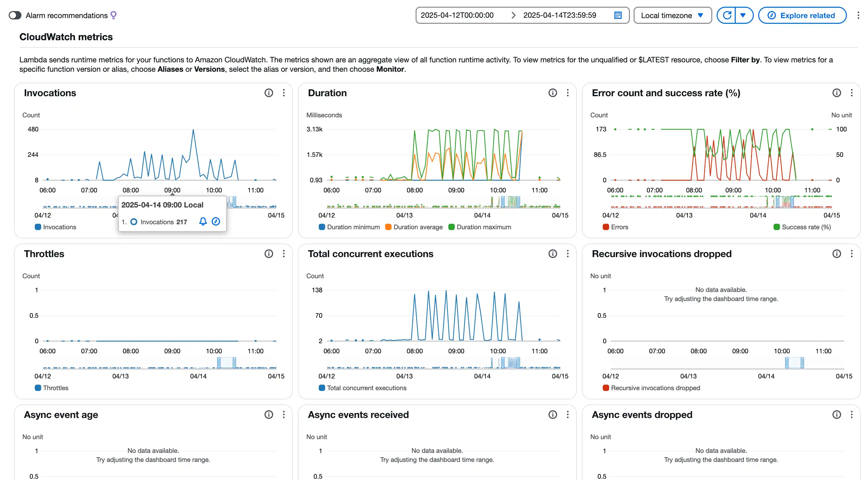The width and height of the screenshot is (868, 480).
Task: Edit the end time 2025-04-14T23:59:59 field
Action: pyautogui.click(x=559, y=15)
